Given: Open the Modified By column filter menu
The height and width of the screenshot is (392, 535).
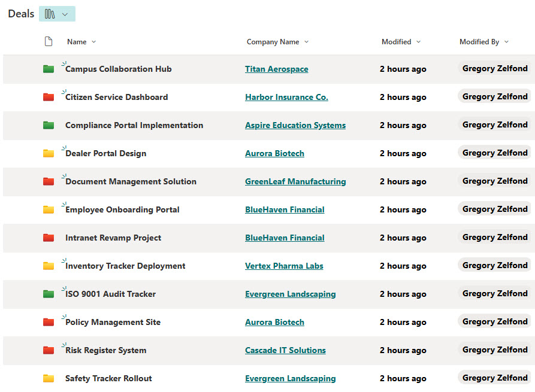Looking at the screenshot, I should pos(506,42).
